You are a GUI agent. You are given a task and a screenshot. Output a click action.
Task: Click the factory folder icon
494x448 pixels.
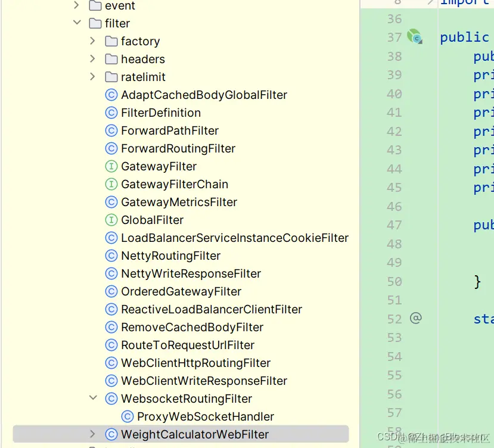pos(111,41)
